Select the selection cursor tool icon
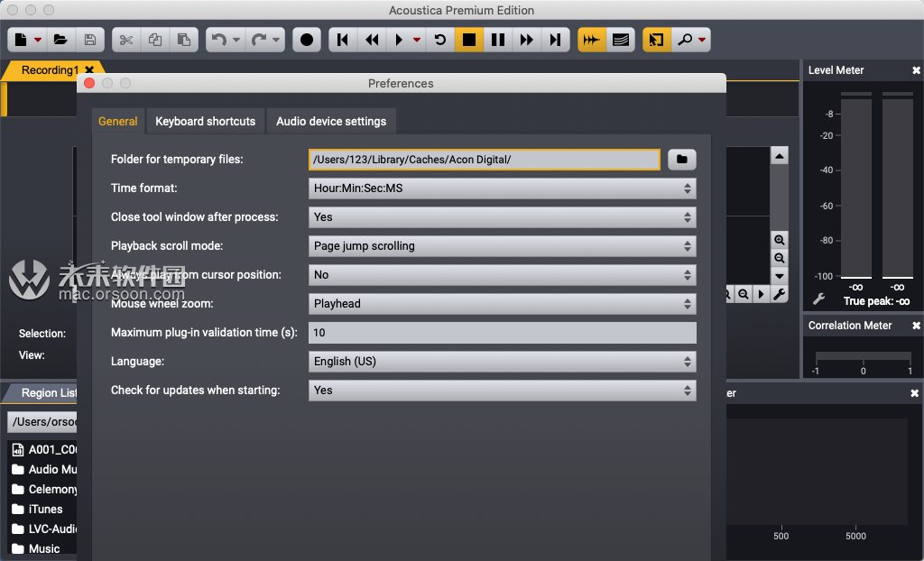The image size is (924, 561). [x=657, y=40]
